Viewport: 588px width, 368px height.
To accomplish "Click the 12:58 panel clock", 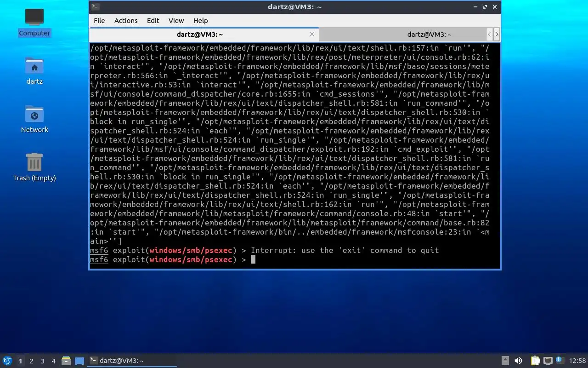I will [577, 361].
